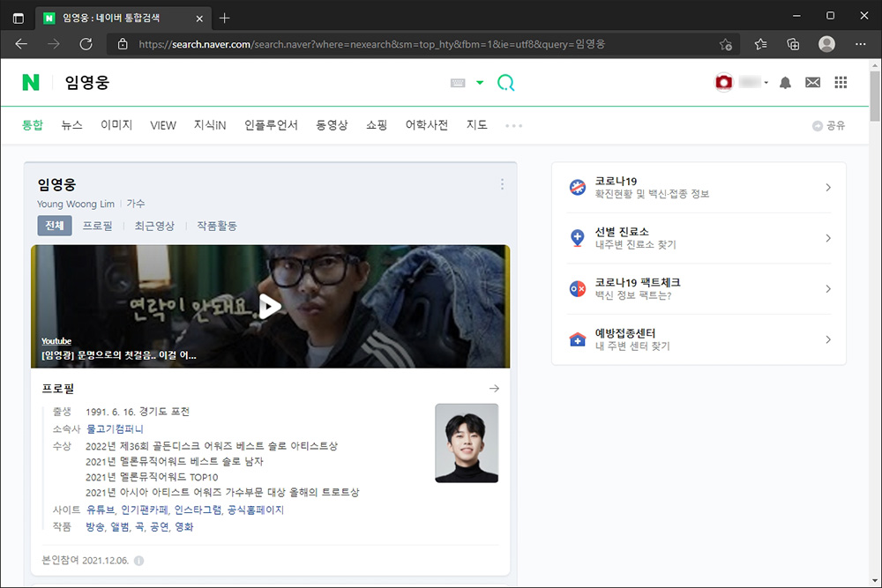
Task: Open the 선별 진료소 item
Action: click(x=699, y=238)
